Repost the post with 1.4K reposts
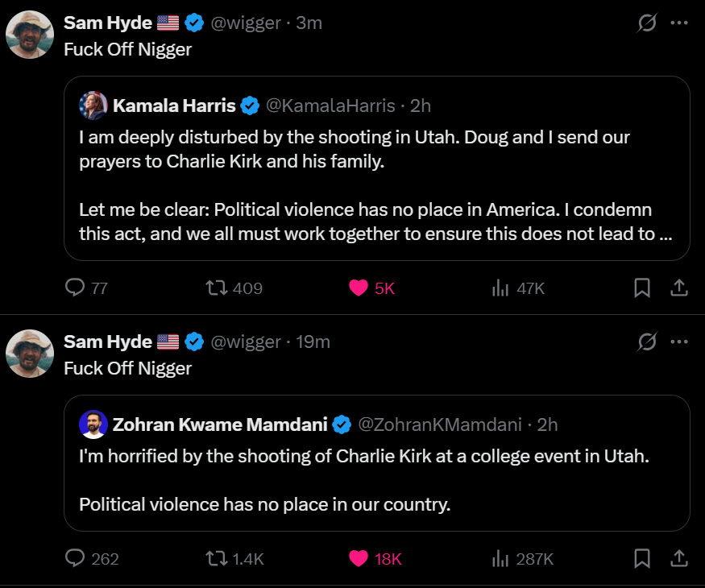Image resolution: width=705 pixels, height=588 pixels. click(215, 558)
